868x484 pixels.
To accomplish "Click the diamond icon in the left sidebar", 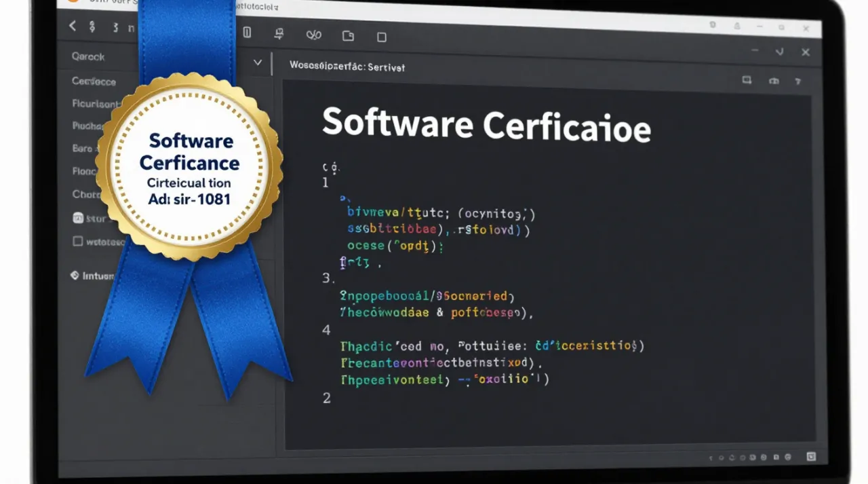I will (75, 276).
